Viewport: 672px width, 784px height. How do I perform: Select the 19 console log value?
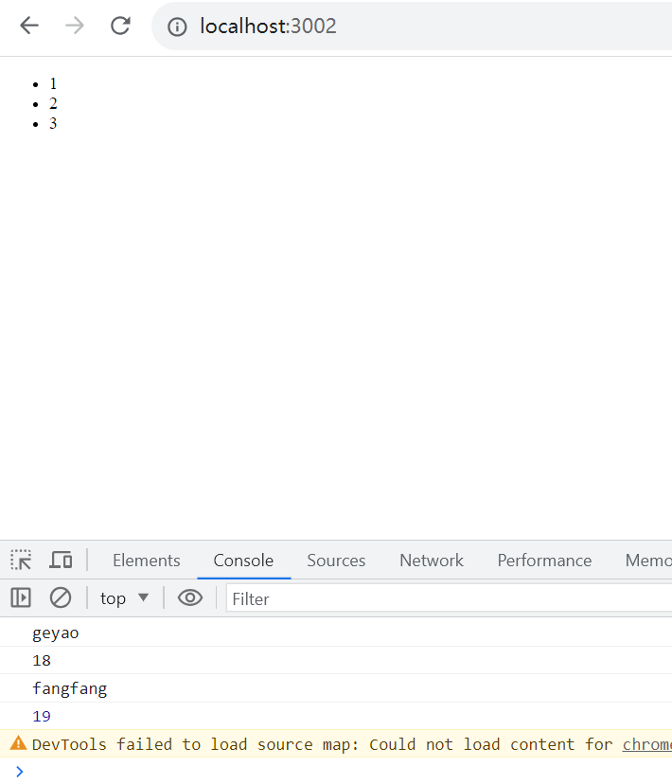click(42, 717)
